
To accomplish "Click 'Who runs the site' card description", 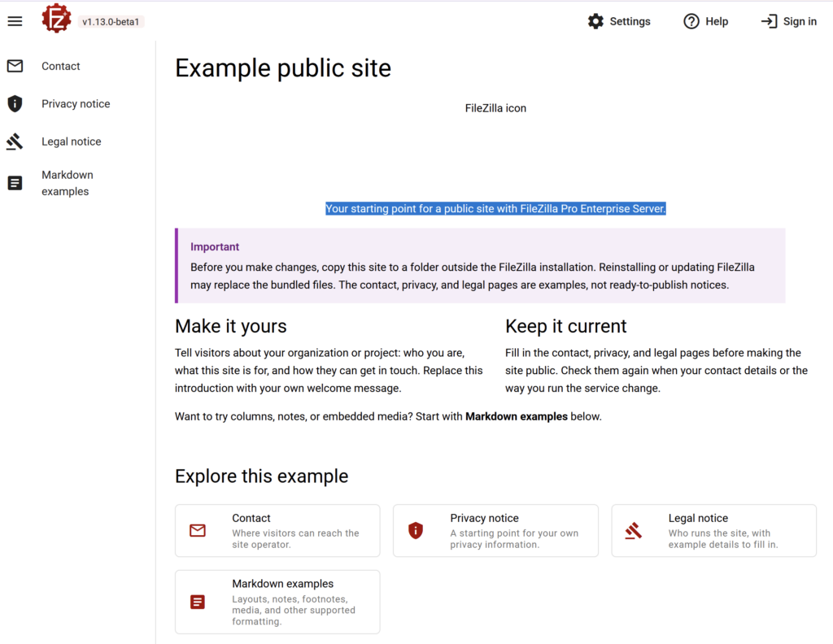I will click(x=722, y=539).
